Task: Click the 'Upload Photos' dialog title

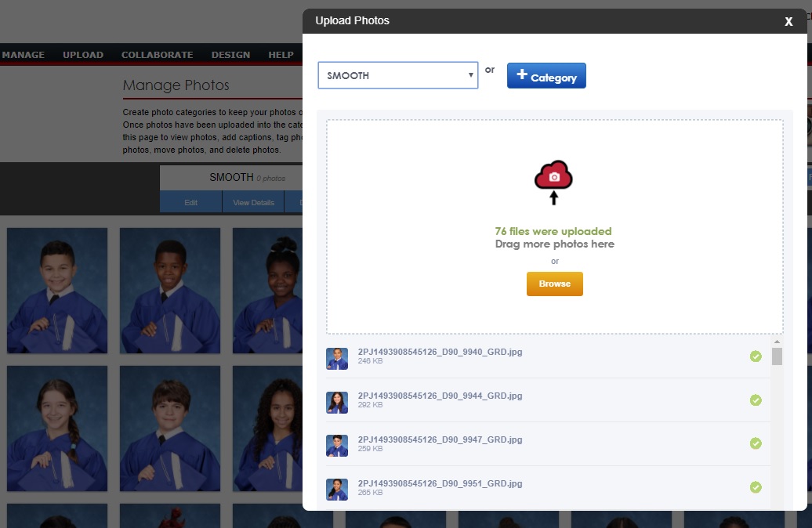Action: pyautogui.click(x=352, y=20)
